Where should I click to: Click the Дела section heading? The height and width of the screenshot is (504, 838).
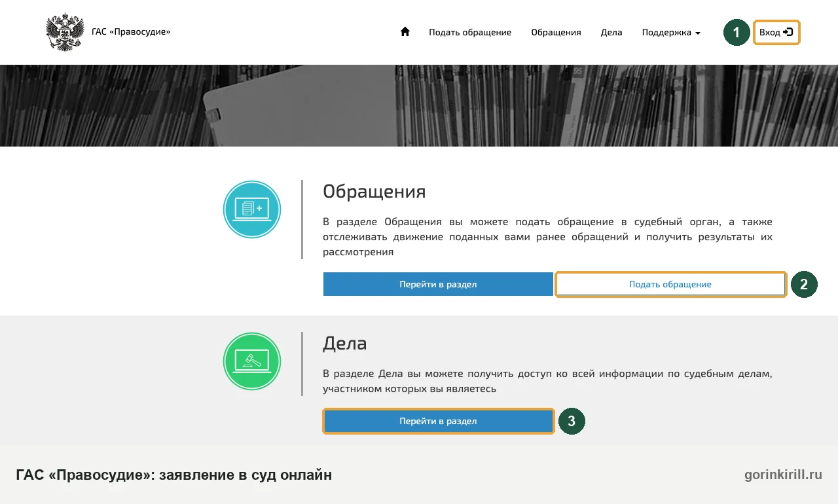(x=345, y=344)
